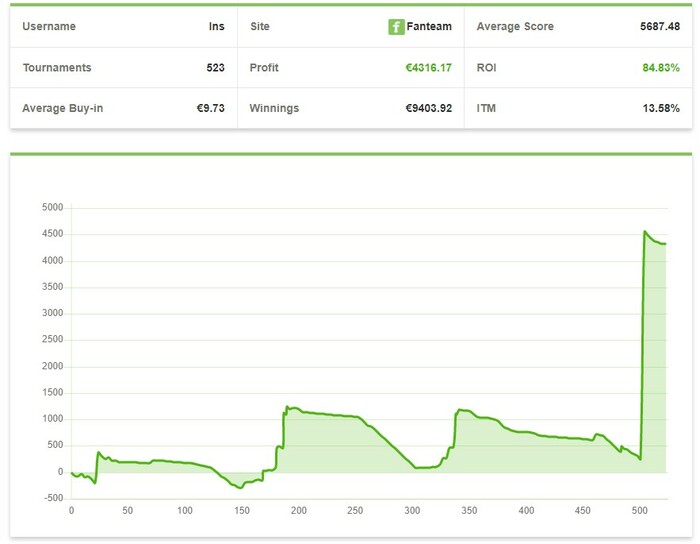This screenshot has height=544, width=700.
Task: Click the Fanteam site logo icon
Action: click(x=396, y=27)
